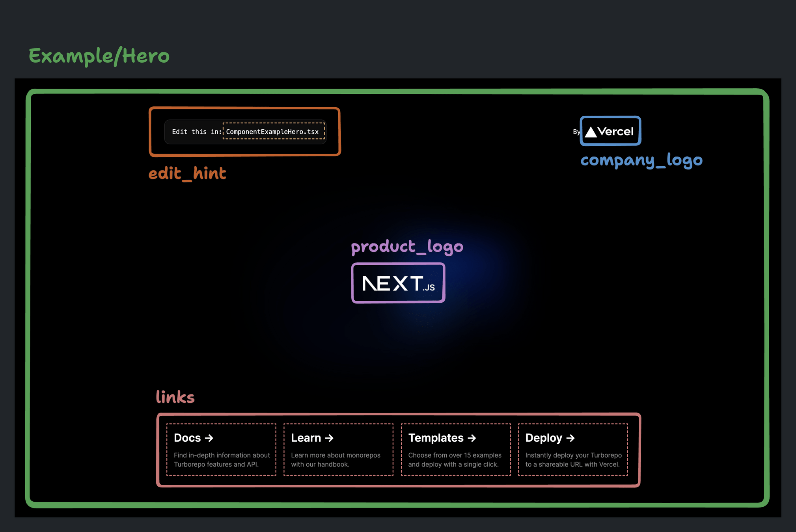Click the arrow beside Templates
The image size is (796, 532).
point(472,438)
